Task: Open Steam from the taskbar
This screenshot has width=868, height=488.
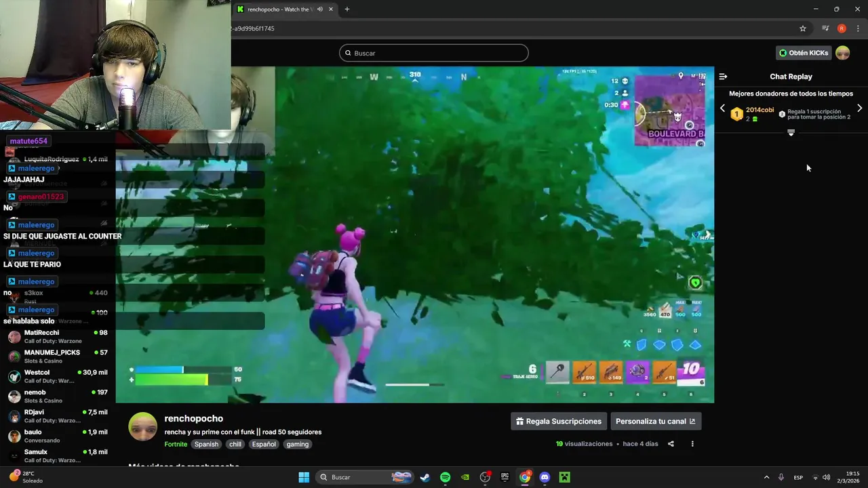Action: [425, 477]
